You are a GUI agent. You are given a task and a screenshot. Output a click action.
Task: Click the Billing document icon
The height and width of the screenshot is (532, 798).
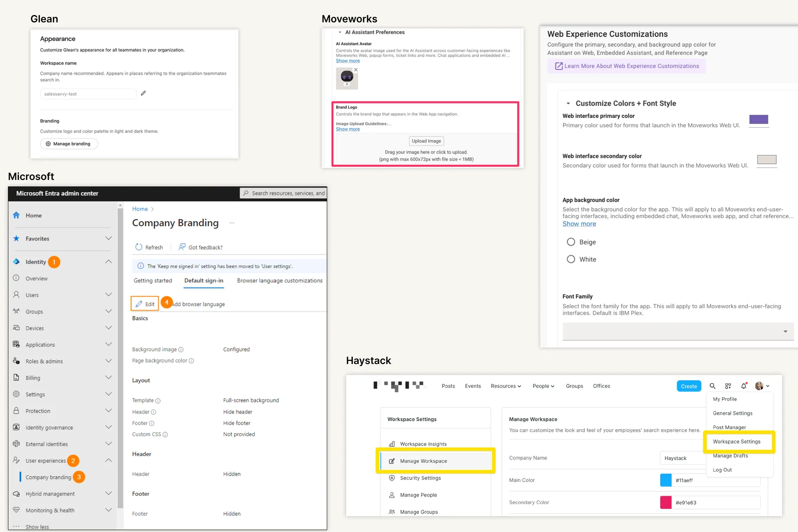[x=16, y=377]
